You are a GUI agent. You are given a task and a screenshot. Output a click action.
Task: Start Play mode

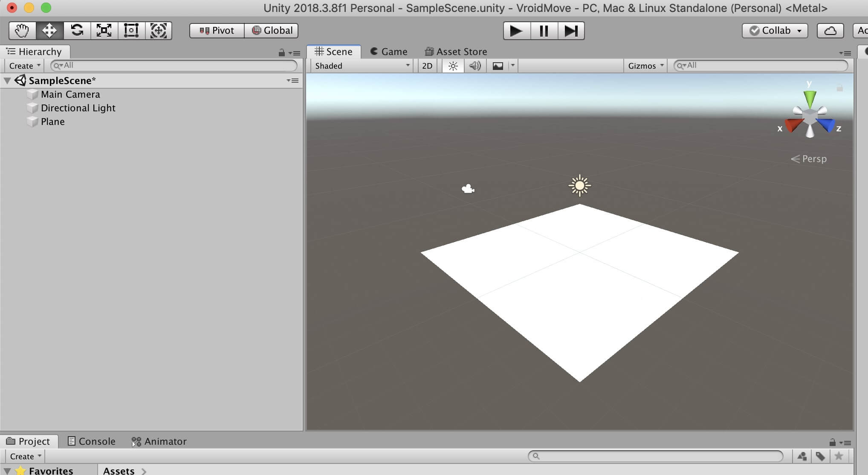(x=517, y=31)
